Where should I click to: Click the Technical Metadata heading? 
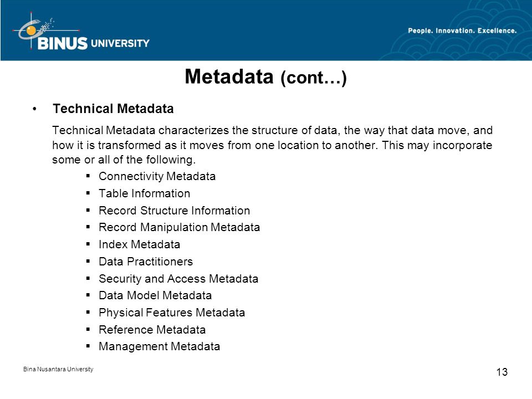(x=113, y=109)
